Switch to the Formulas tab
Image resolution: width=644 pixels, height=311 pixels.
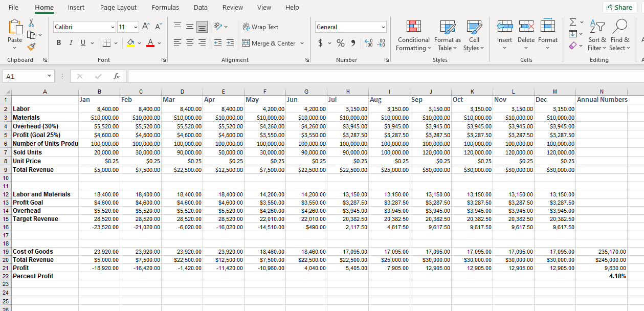[x=165, y=7]
